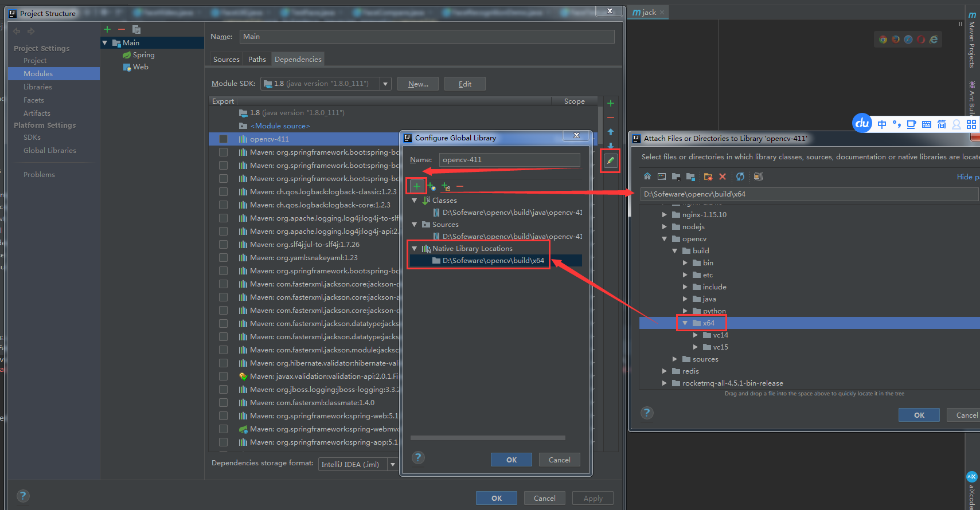
Task: Toggle export checkbox for classmate:1.4.0
Action: coord(224,403)
